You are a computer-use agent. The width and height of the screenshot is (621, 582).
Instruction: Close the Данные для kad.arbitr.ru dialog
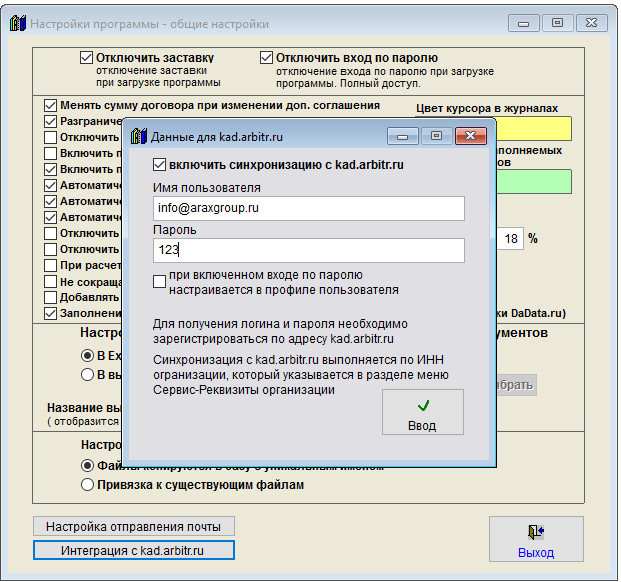pyautogui.click(x=471, y=136)
